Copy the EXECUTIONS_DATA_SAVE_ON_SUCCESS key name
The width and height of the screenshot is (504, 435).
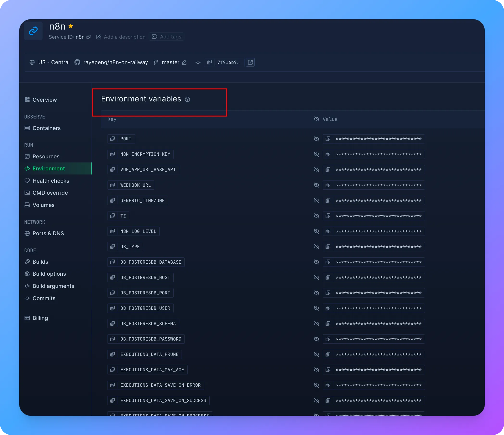point(112,400)
